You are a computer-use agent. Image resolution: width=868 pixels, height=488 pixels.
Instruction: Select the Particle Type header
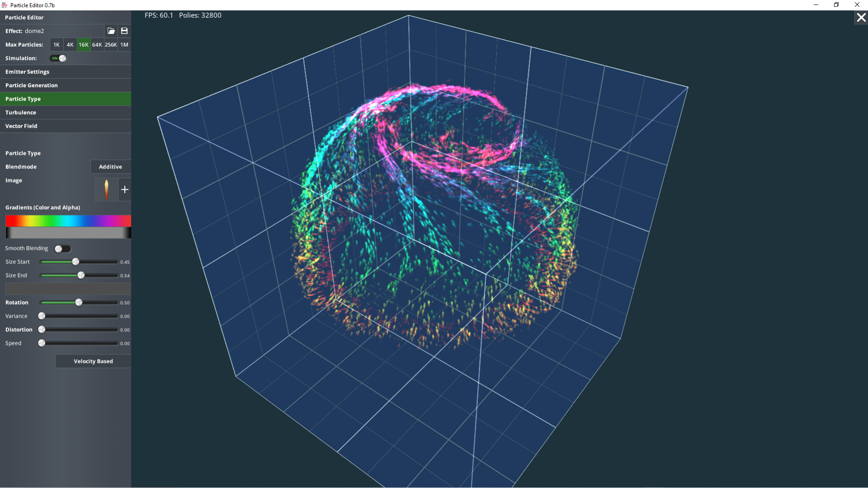66,99
